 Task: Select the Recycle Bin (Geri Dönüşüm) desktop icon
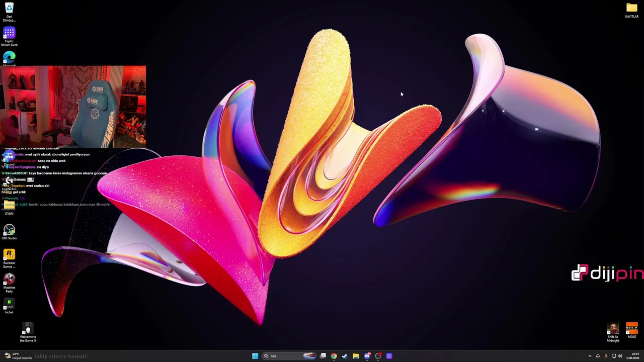pos(9,12)
